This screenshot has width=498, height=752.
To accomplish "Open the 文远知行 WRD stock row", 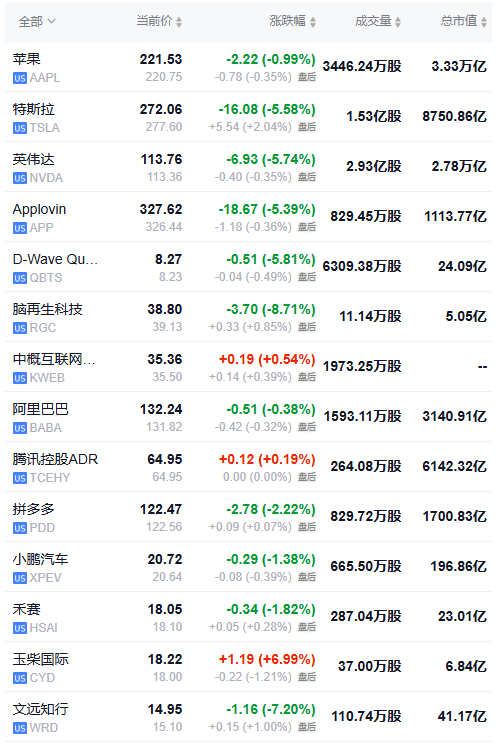I will [x=249, y=717].
